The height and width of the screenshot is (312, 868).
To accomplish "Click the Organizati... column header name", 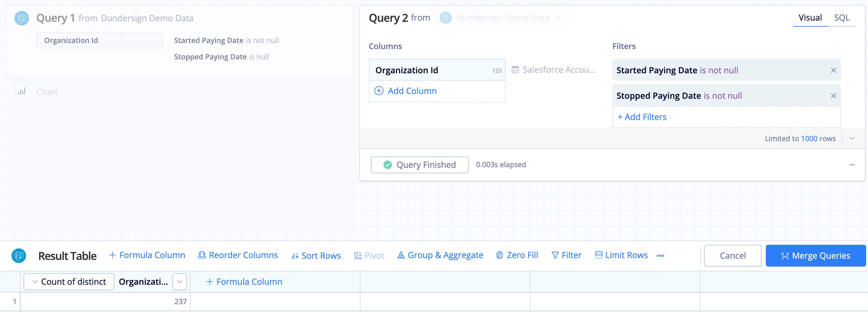I will pyautogui.click(x=143, y=282).
